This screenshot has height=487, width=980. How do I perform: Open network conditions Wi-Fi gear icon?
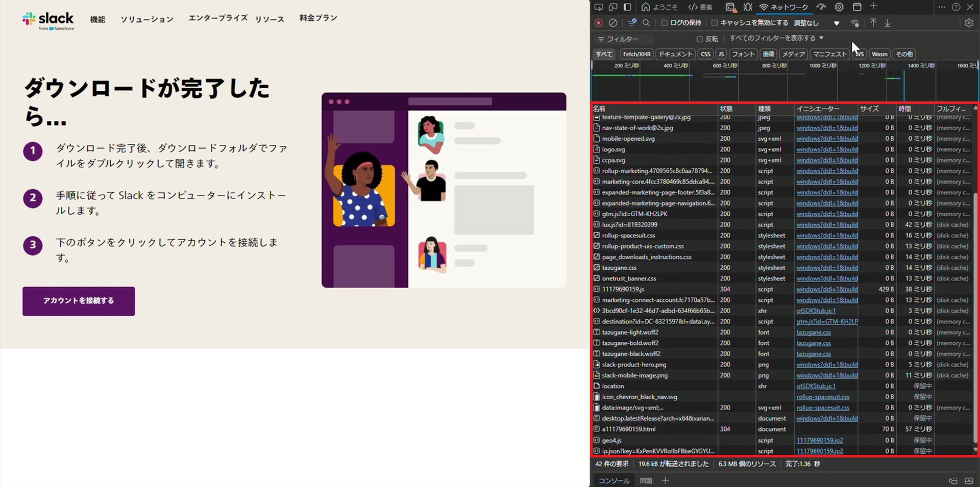[855, 23]
